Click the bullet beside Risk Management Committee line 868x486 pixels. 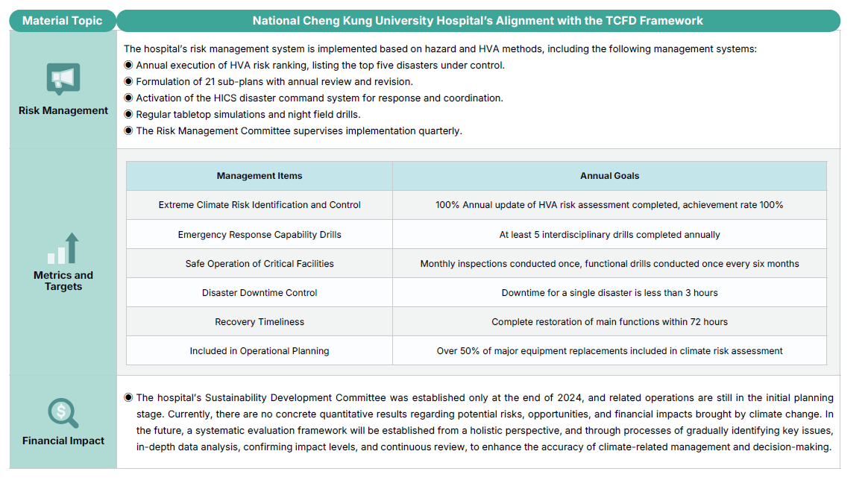(128, 130)
